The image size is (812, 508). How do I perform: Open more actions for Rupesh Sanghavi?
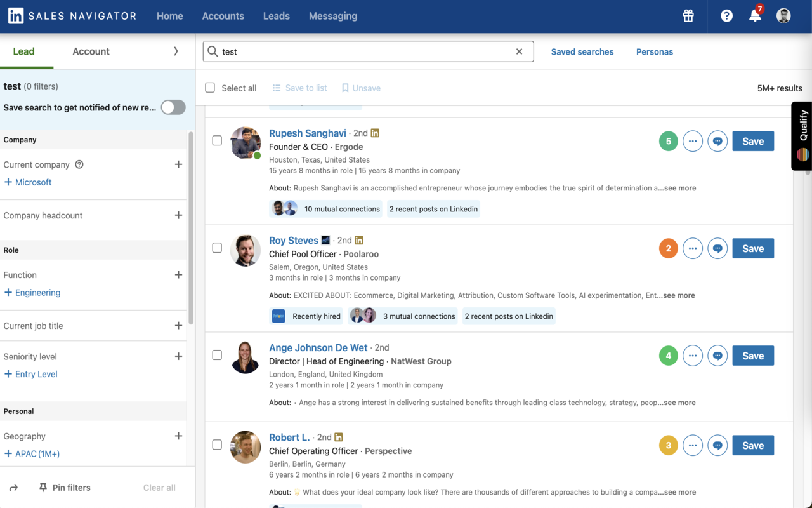693,141
